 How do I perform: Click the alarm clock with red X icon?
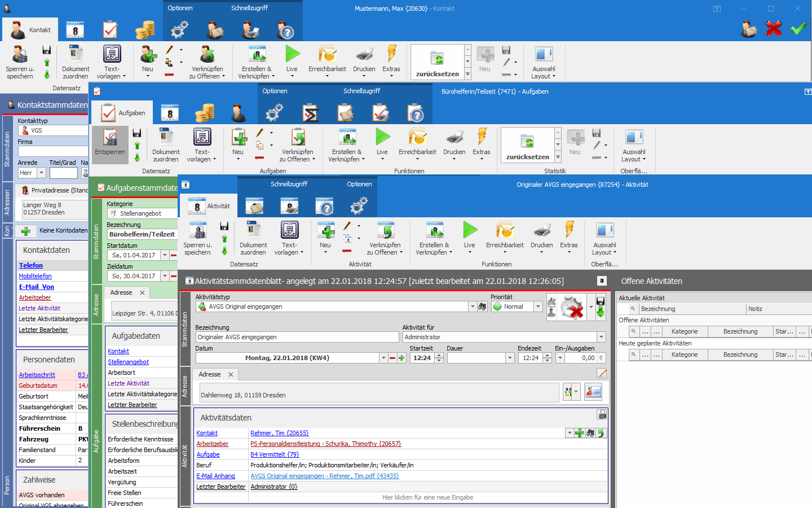(x=572, y=308)
